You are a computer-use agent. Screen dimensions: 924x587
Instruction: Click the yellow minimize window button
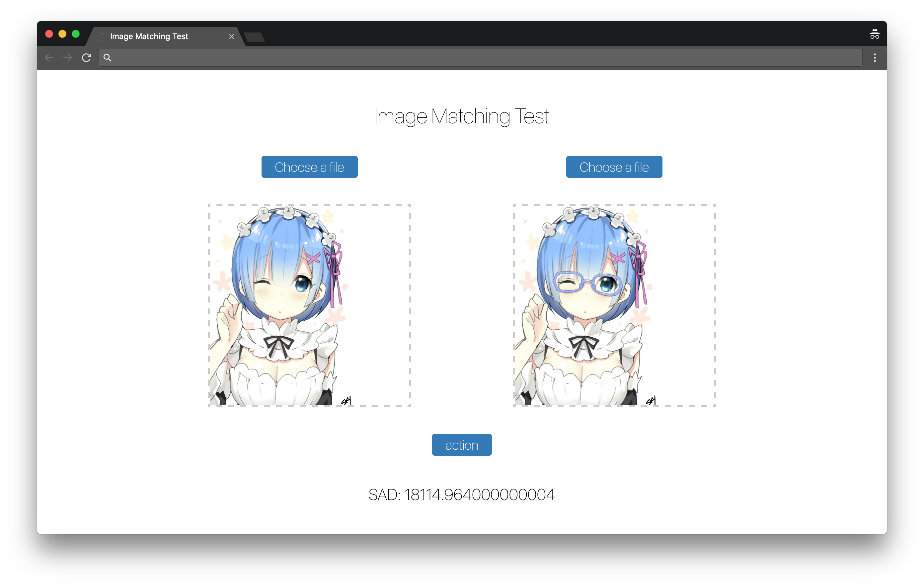click(x=62, y=34)
